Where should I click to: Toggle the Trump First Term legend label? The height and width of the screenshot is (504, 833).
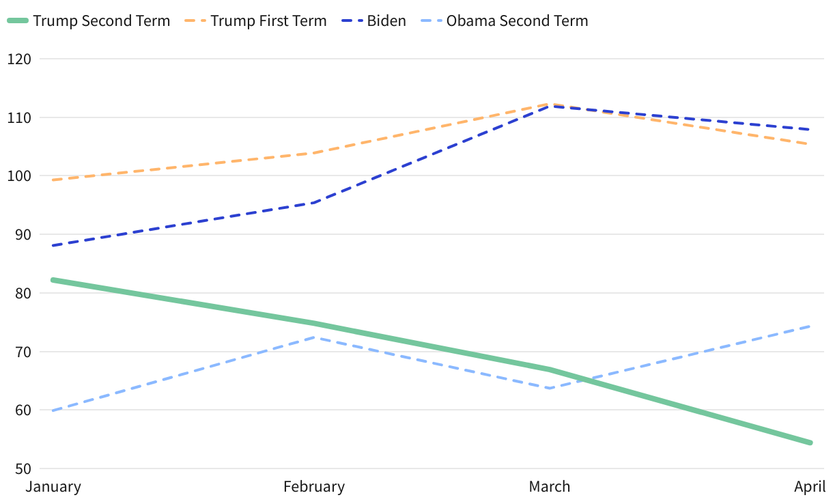coord(268,21)
